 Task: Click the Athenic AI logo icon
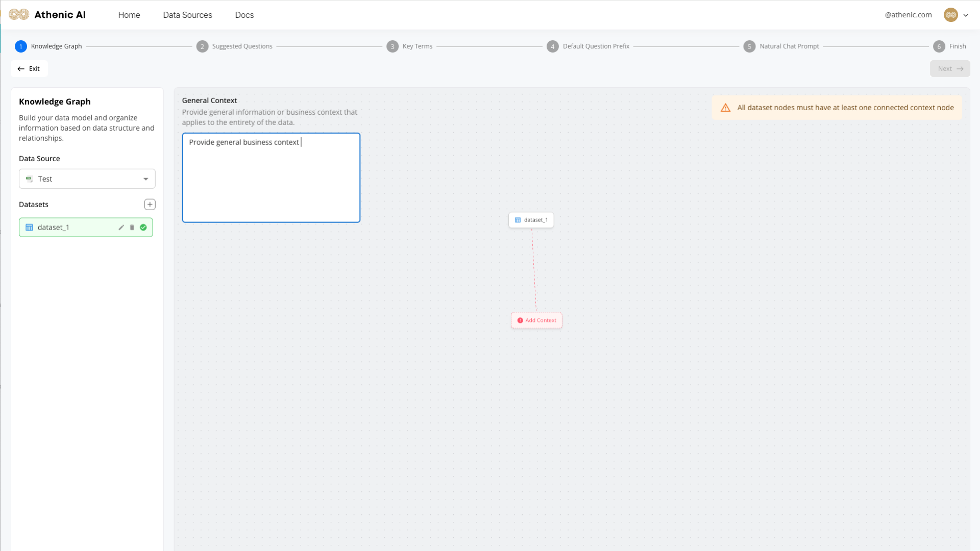(19, 15)
